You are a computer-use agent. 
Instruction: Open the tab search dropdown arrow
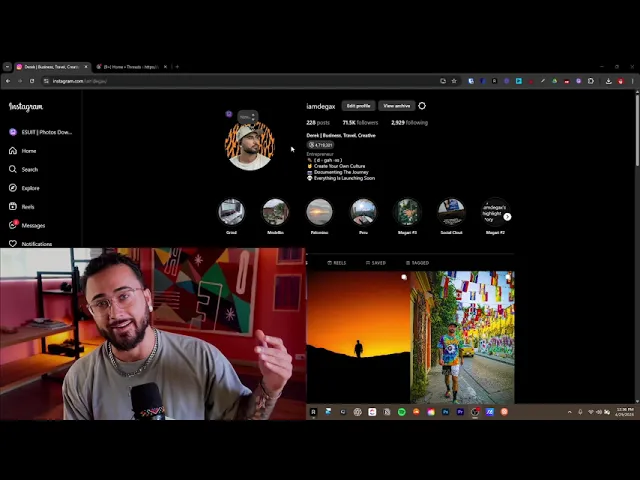7,67
